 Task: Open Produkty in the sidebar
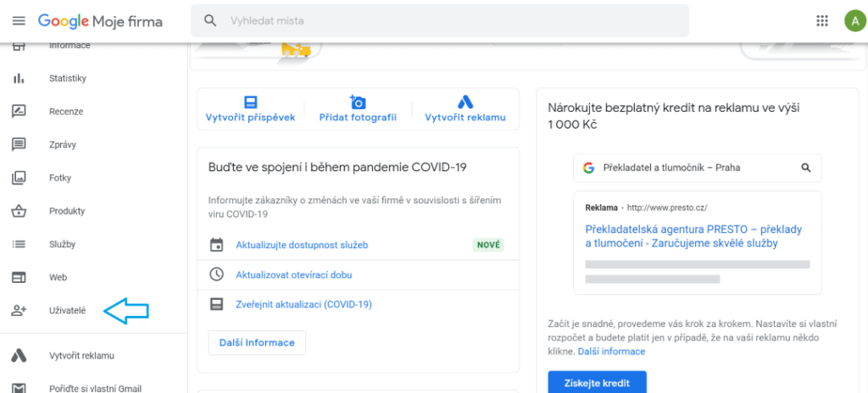[67, 211]
